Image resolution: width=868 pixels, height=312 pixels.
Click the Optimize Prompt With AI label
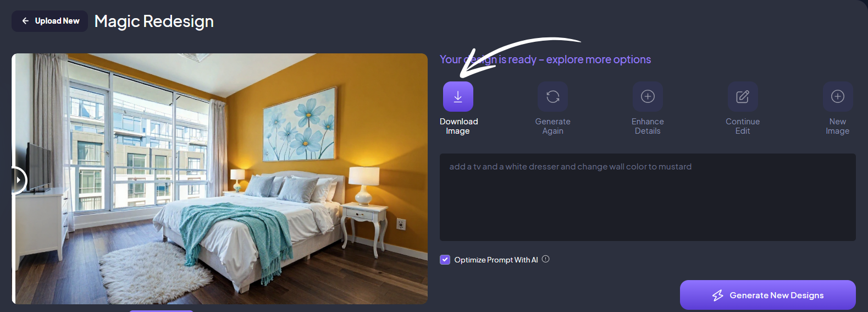coord(496,260)
